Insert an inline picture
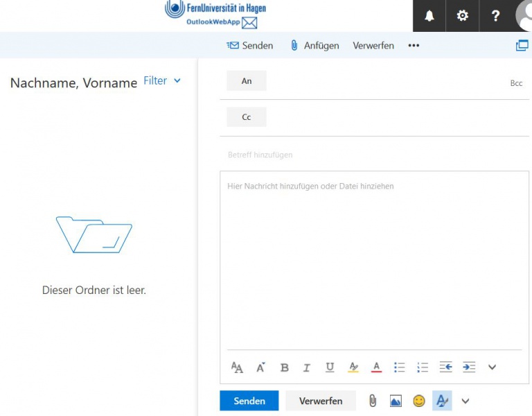Image resolution: width=532 pixels, height=416 pixels. click(x=396, y=401)
